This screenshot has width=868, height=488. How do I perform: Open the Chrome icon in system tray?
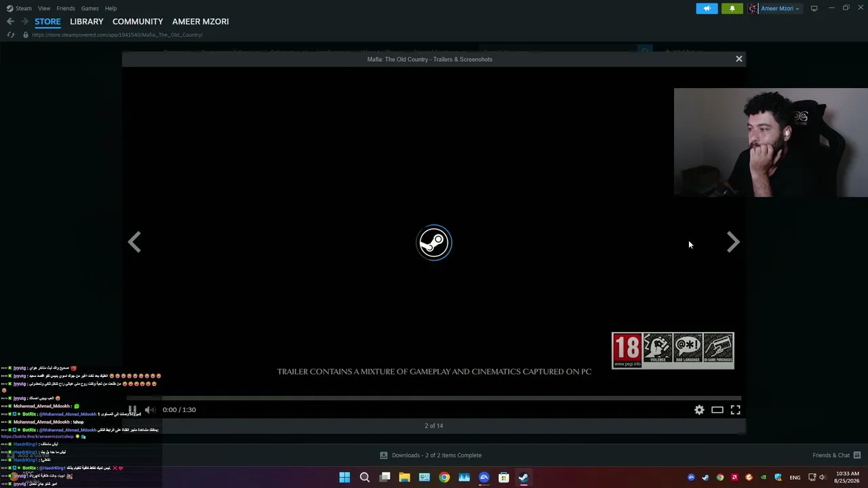[x=720, y=477]
